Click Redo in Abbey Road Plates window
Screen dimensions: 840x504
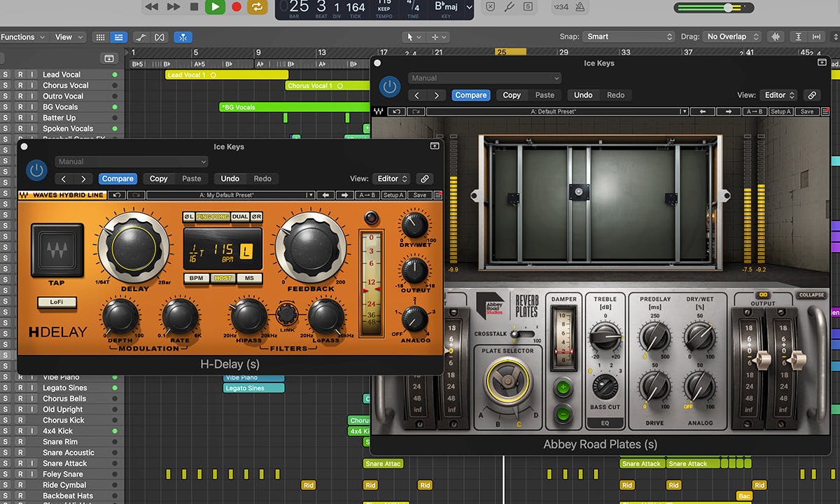[616, 95]
